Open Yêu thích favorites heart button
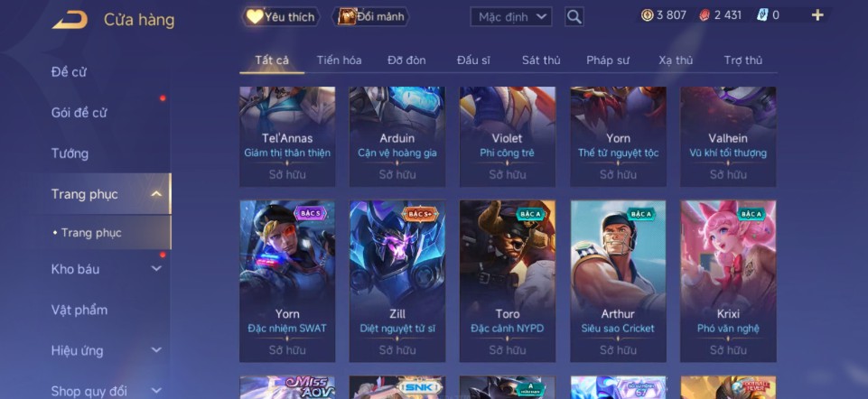The image size is (868, 399). click(281, 16)
